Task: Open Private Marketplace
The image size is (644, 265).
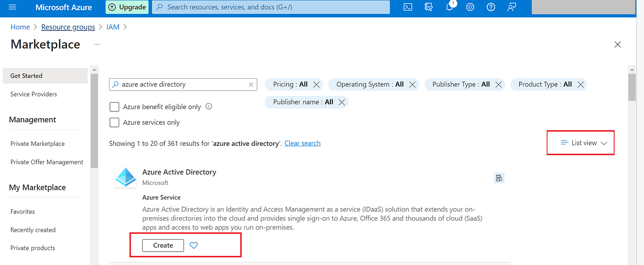Action: tap(38, 144)
